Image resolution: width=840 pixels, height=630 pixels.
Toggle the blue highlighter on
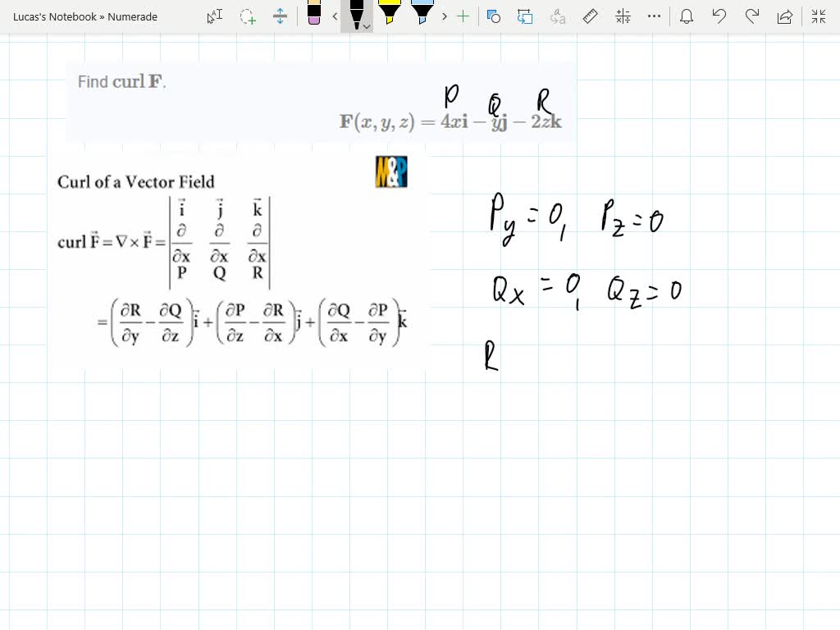tap(422, 15)
